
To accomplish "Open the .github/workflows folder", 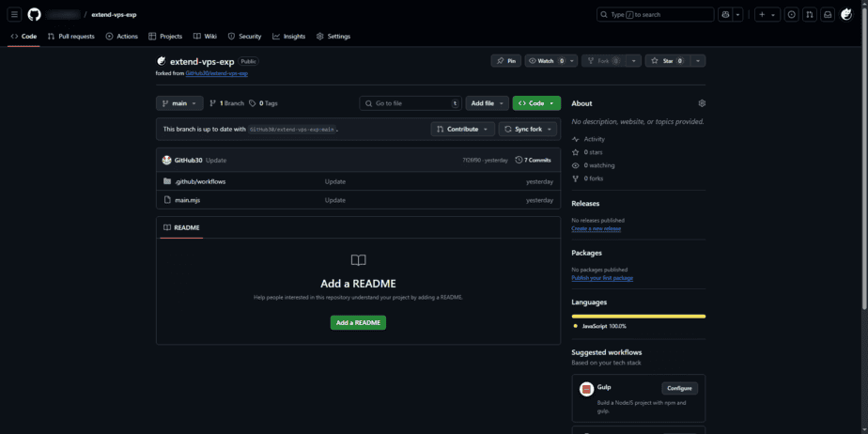I will point(200,181).
